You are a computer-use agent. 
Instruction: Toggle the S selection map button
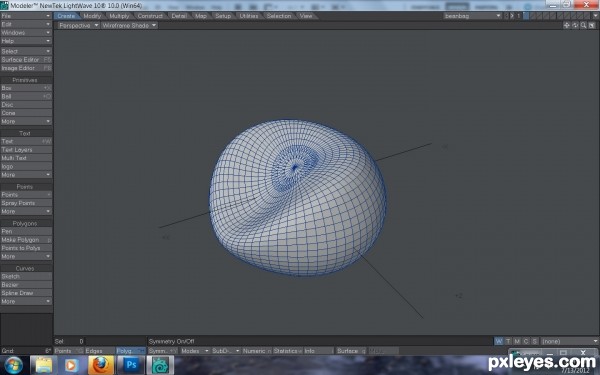535,341
